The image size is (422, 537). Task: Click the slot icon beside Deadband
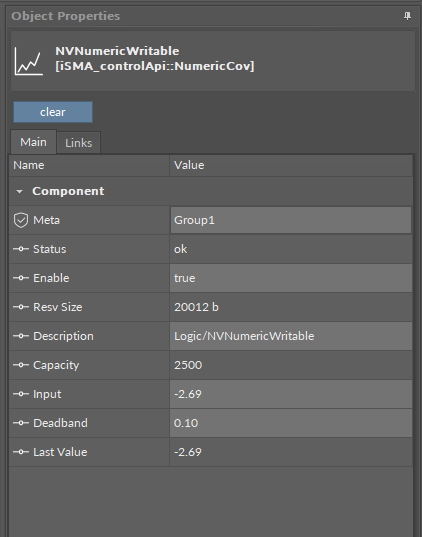(21, 423)
